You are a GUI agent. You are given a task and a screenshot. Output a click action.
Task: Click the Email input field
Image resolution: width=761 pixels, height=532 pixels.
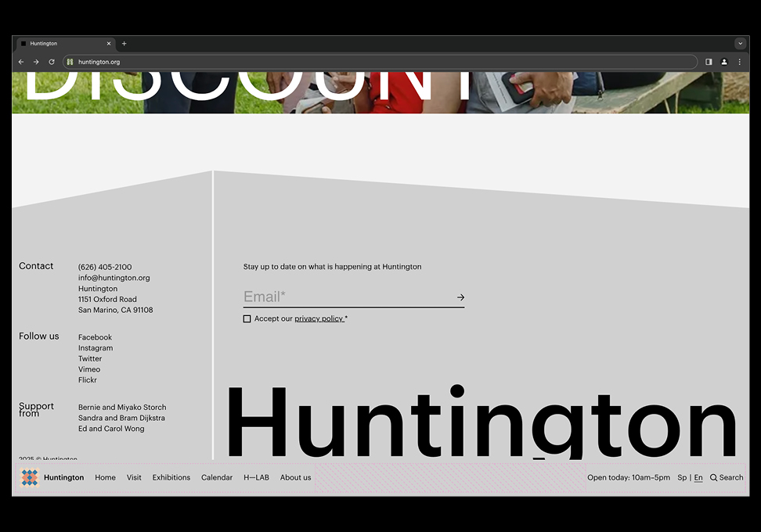pyautogui.click(x=344, y=297)
